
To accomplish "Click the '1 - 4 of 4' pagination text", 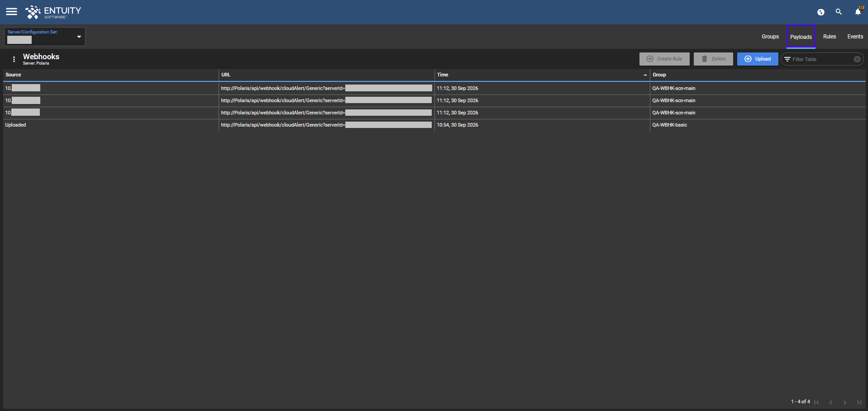I will point(800,402).
